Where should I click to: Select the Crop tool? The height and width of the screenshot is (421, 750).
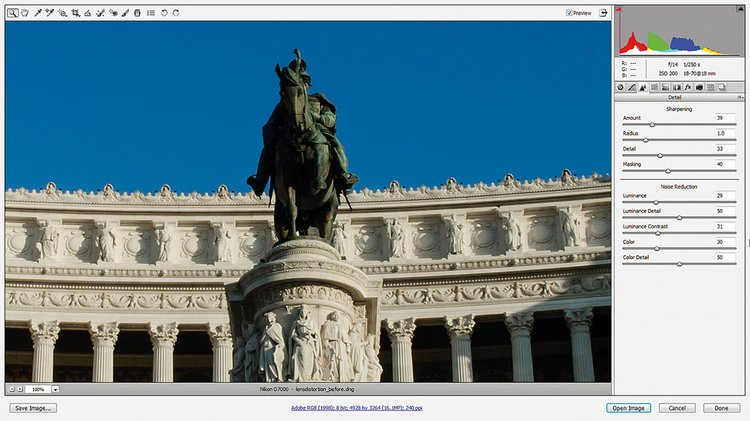coord(76,13)
